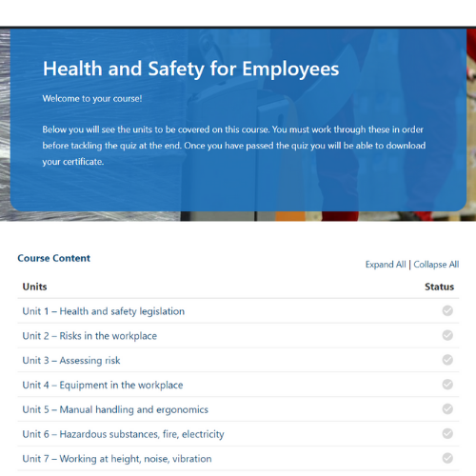Click the Unit 6 status check icon
The image size is (476, 476).
[447, 433]
